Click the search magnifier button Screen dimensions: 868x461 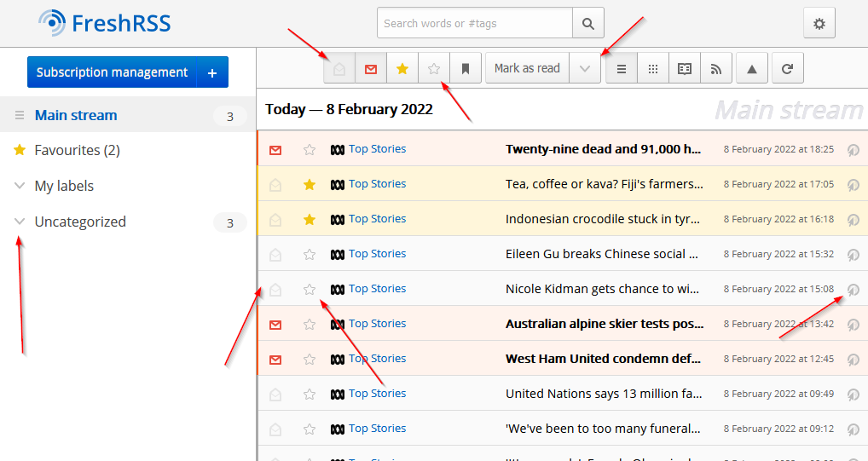587,24
